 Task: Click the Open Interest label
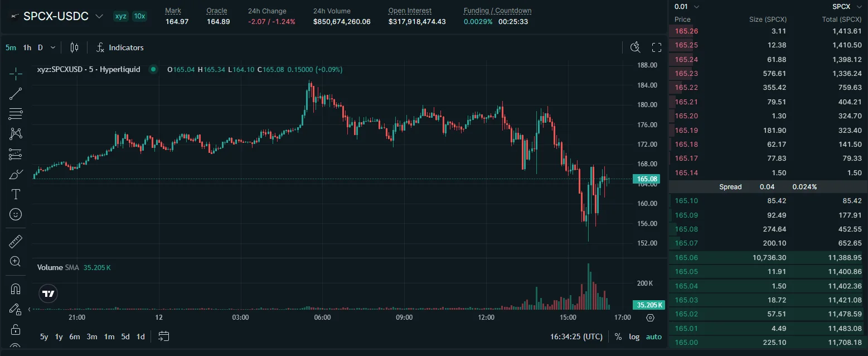pyautogui.click(x=410, y=11)
